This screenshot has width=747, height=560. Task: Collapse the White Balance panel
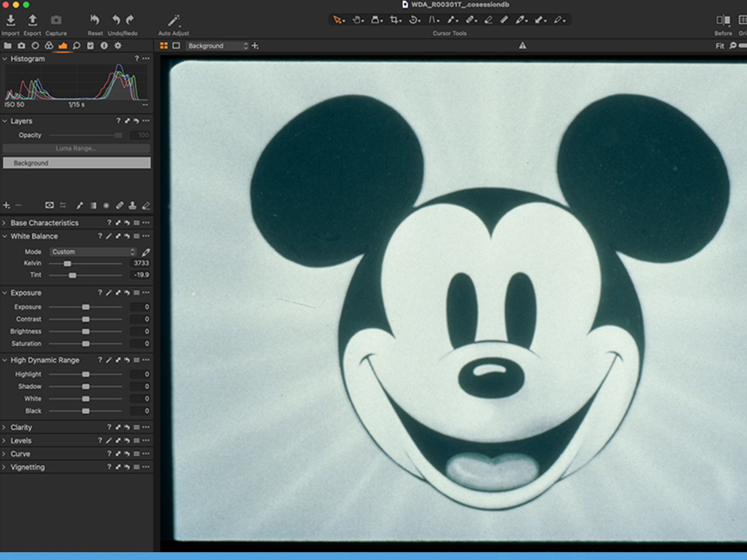point(5,236)
